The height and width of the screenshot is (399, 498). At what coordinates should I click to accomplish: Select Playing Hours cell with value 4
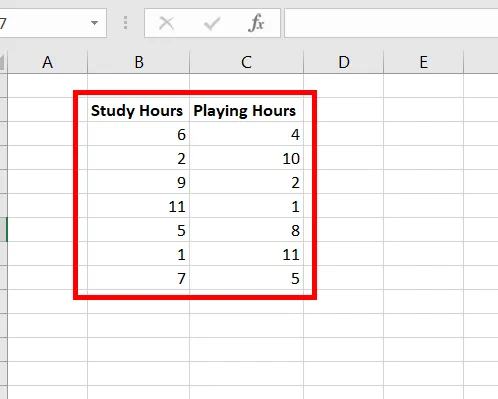click(246, 134)
